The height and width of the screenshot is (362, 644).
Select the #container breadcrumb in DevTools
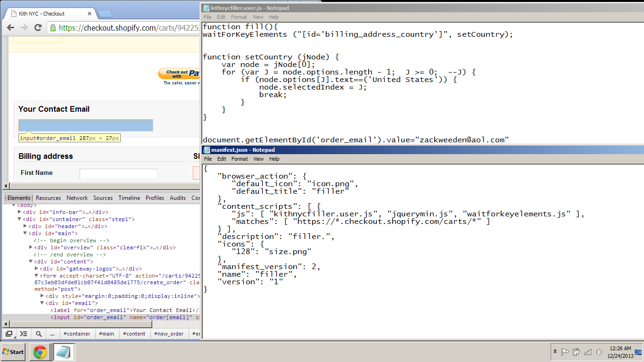click(x=77, y=334)
